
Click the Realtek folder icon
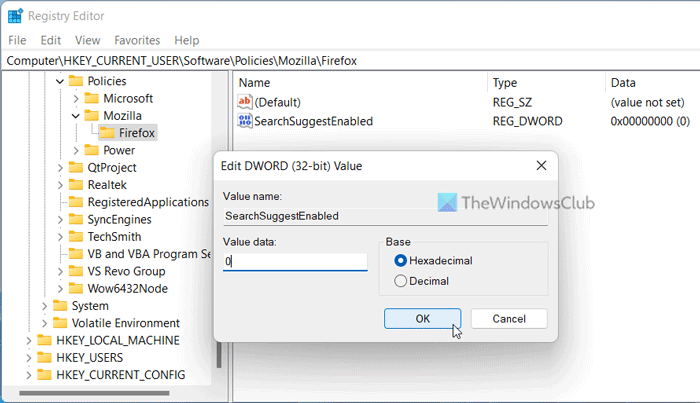(x=76, y=185)
